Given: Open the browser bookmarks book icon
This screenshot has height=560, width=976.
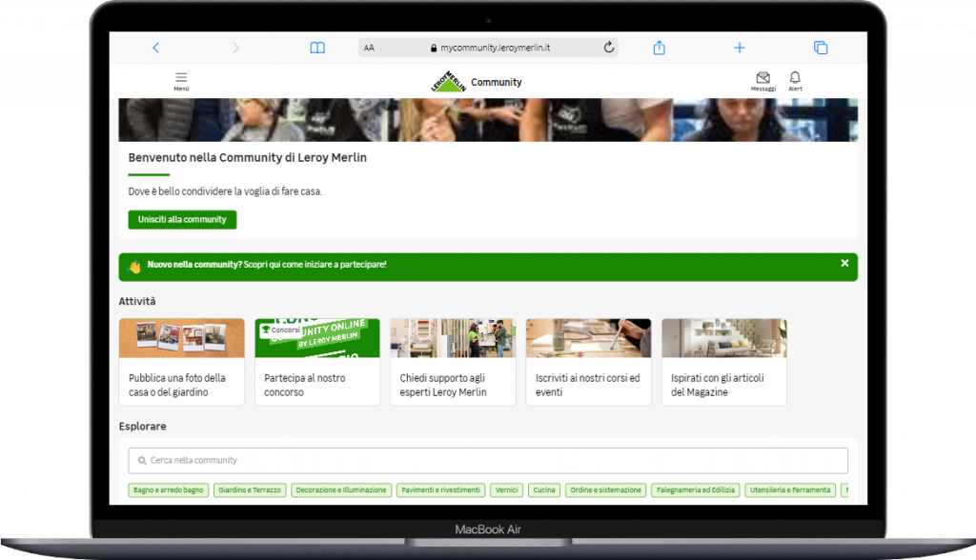Looking at the screenshot, I should (x=317, y=48).
